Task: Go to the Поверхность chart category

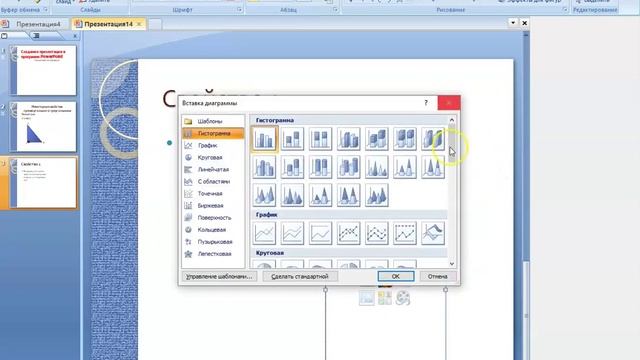Action: (213, 218)
